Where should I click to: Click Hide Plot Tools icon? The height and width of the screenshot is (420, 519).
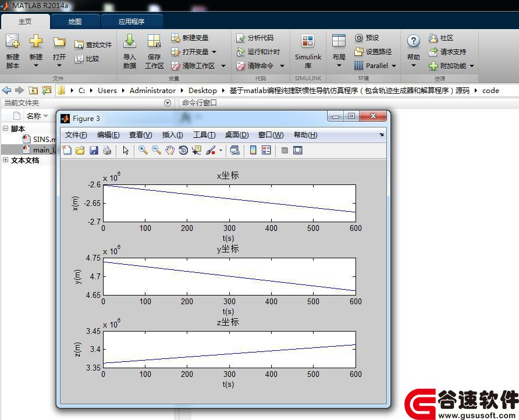[285, 150]
